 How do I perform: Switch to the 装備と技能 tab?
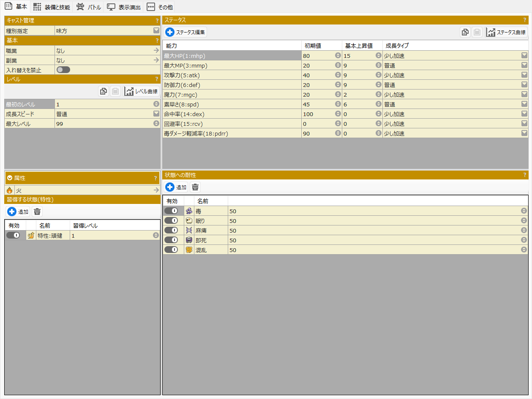coord(52,7)
